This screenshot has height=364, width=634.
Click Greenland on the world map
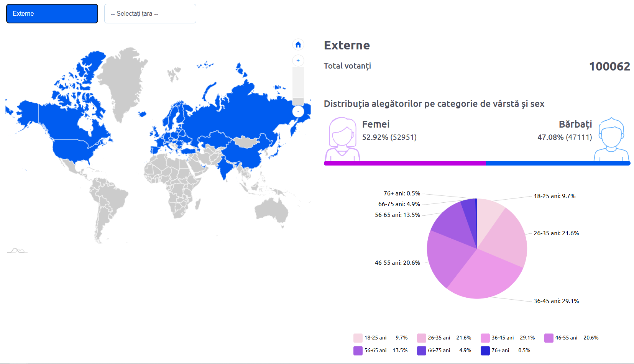(x=125, y=82)
